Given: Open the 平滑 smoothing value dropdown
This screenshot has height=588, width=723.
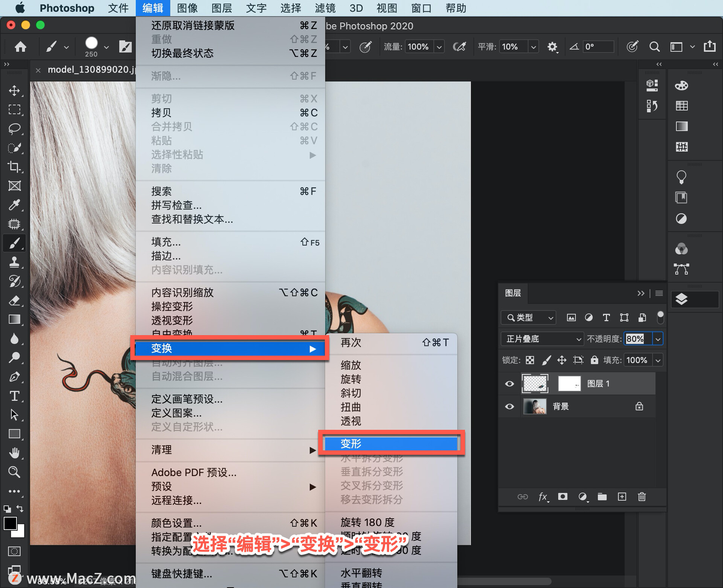Looking at the screenshot, I should pyautogui.click(x=533, y=46).
